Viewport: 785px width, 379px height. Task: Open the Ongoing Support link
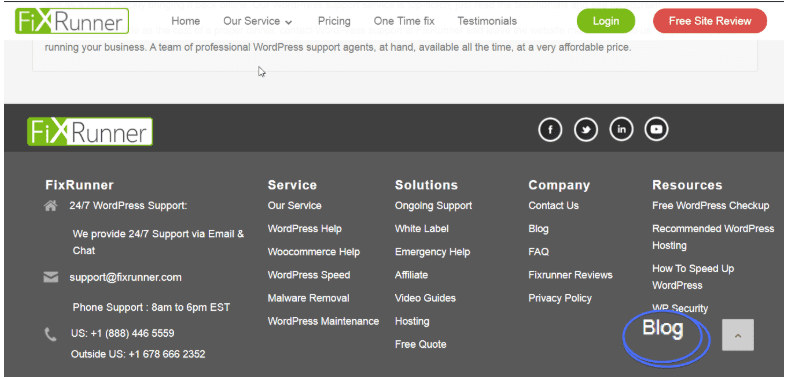click(434, 206)
